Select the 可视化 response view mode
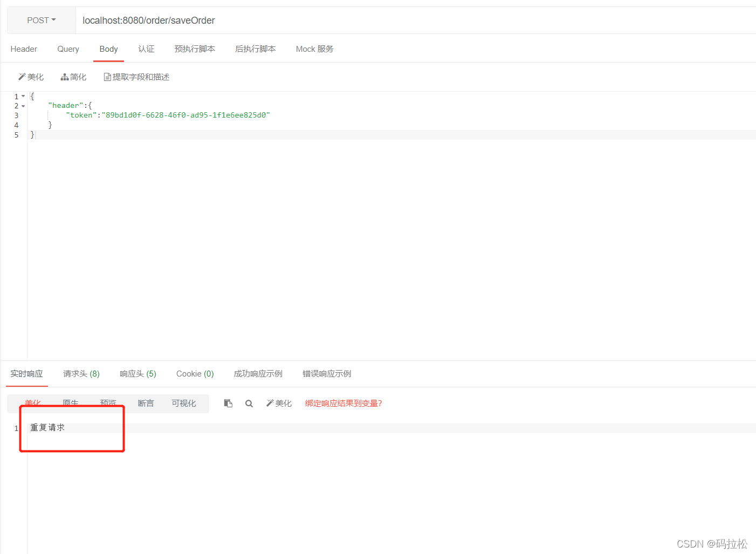 [x=184, y=403]
